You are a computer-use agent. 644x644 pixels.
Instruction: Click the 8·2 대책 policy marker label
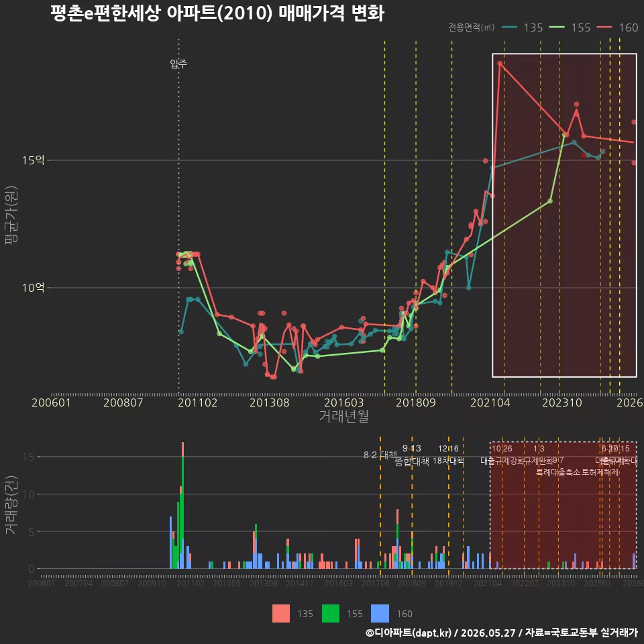coord(380,455)
